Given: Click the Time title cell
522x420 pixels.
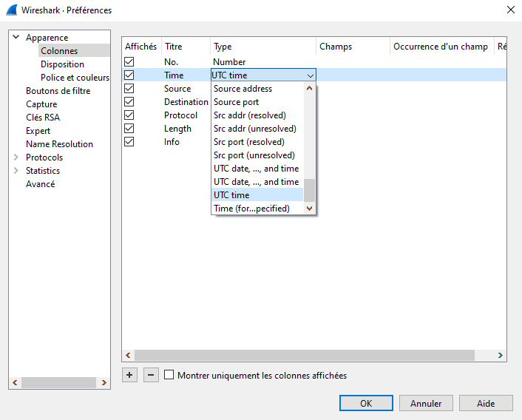Looking at the screenshot, I should pos(174,75).
